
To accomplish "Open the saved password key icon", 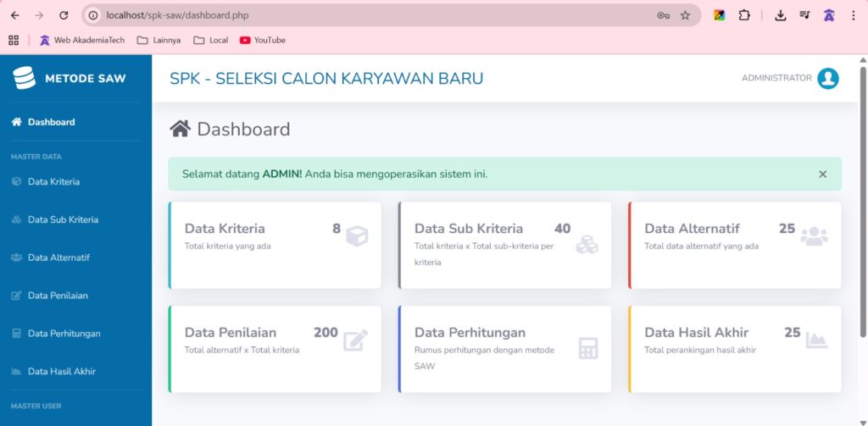I will click(x=663, y=15).
